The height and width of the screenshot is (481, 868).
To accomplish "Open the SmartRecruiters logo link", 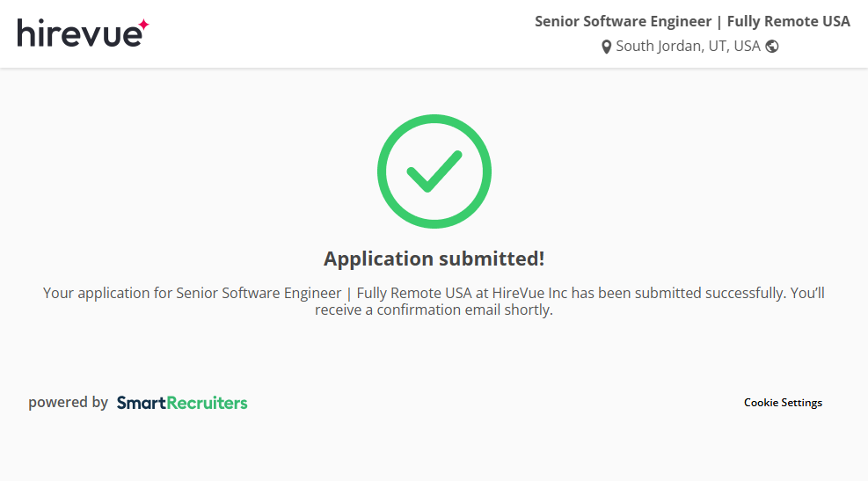I will pyautogui.click(x=182, y=403).
